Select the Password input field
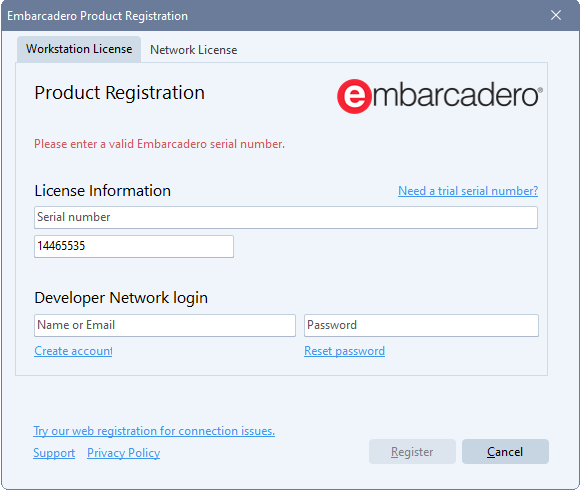The image size is (581, 490). click(x=421, y=325)
